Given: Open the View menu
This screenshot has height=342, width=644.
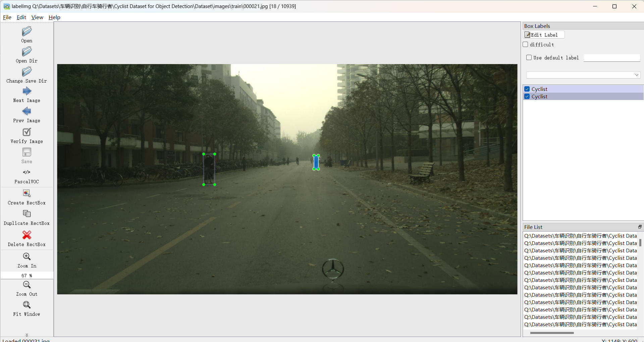Looking at the screenshot, I should [x=37, y=17].
